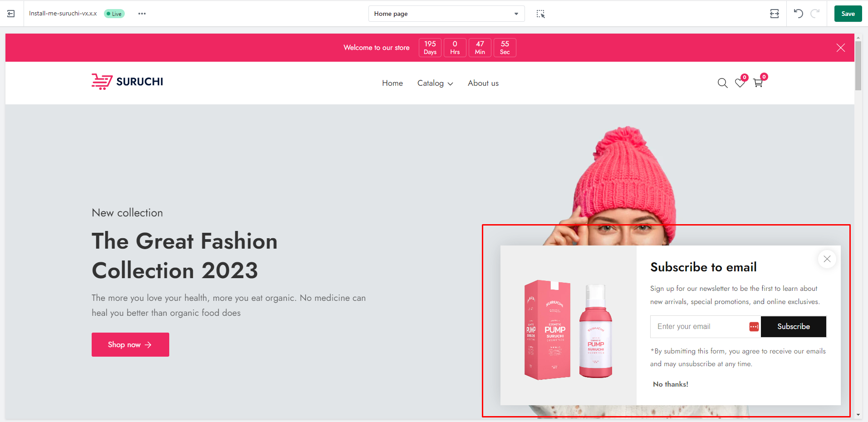Click the Enter your email field
This screenshot has height=422, width=868.
click(x=699, y=327)
